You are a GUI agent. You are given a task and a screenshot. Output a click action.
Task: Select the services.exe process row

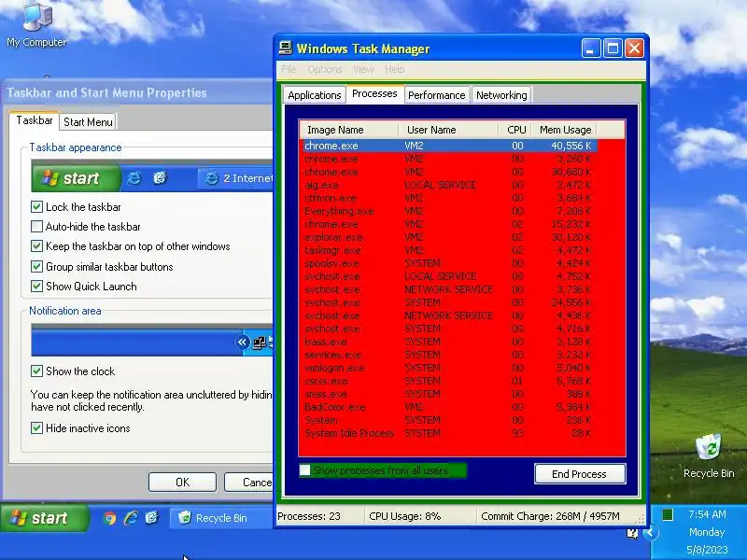[450, 355]
